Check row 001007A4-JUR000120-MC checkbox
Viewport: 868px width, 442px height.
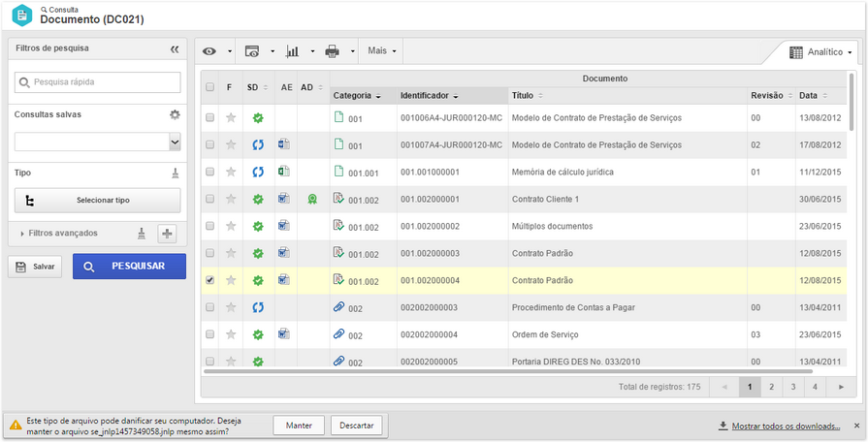(x=209, y=144)
